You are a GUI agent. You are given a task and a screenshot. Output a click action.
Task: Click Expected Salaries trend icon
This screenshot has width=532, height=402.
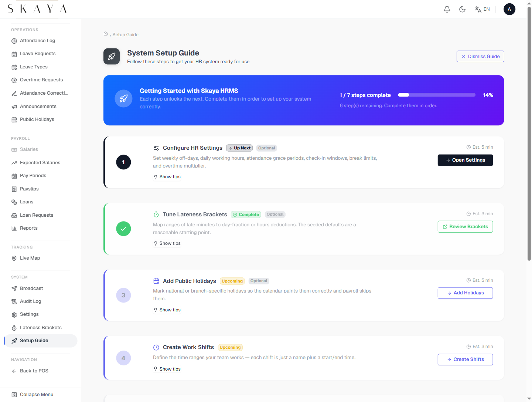pyautogui.click(x=14, y=163)
